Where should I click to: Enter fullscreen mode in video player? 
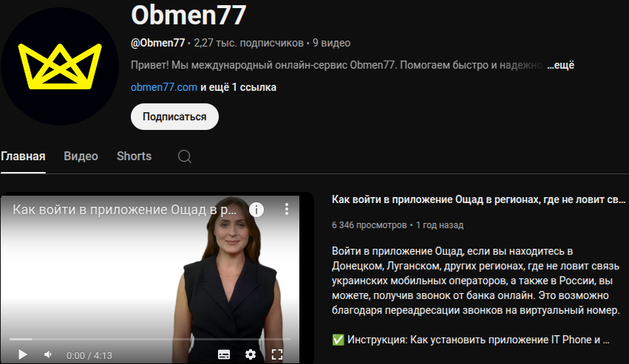pos(277,355)
